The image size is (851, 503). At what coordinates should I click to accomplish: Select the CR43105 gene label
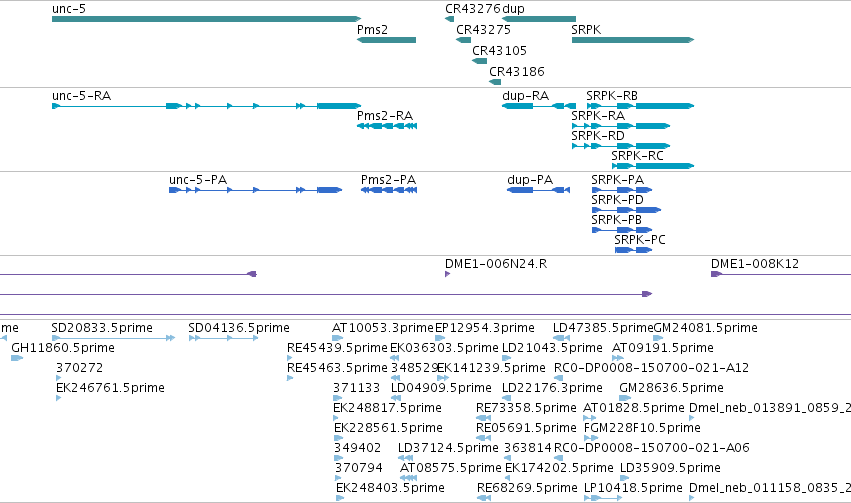(x=499, y=50)
